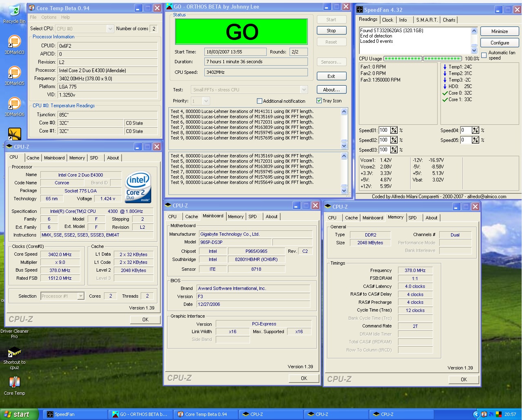522x420 pixels.
Task: Uncheck the Tray Icon checkbox
Action: (319, 101)
